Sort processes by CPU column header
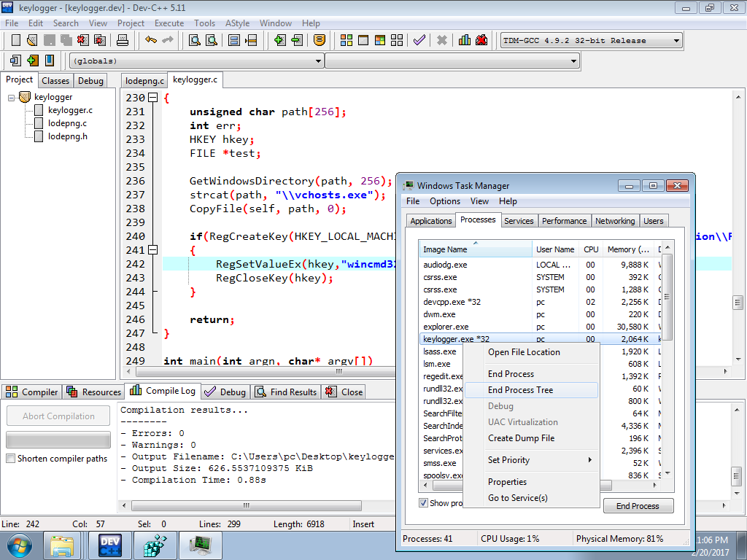 coord(591,249)
